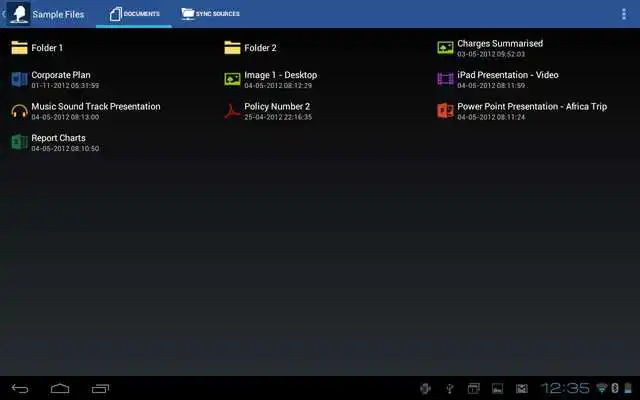Tap the Word icon beside Corporate Plan
Image resolution: width=640 pixels, height=400 pixels.
click(18, 79)
